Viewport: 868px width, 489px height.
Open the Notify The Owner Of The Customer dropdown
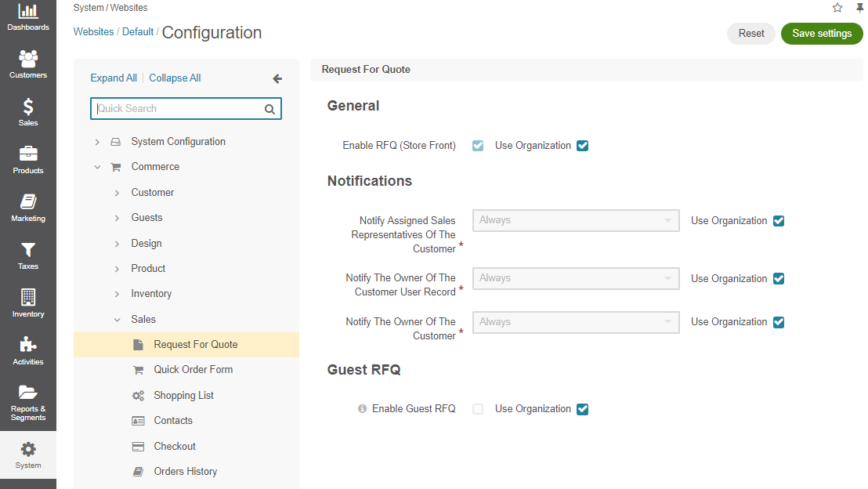click(x=576, y=322)
